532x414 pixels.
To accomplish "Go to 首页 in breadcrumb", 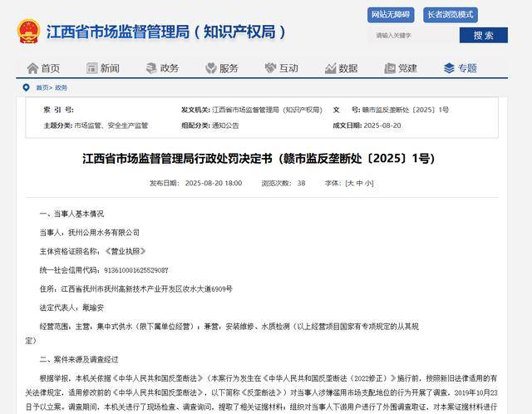I will pos(42,87).
